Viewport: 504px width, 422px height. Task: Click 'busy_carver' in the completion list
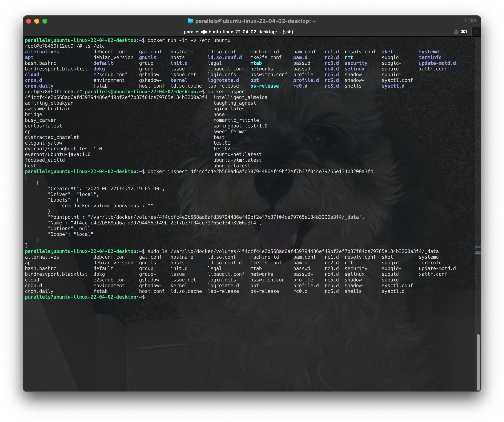[x=41, y=120]
